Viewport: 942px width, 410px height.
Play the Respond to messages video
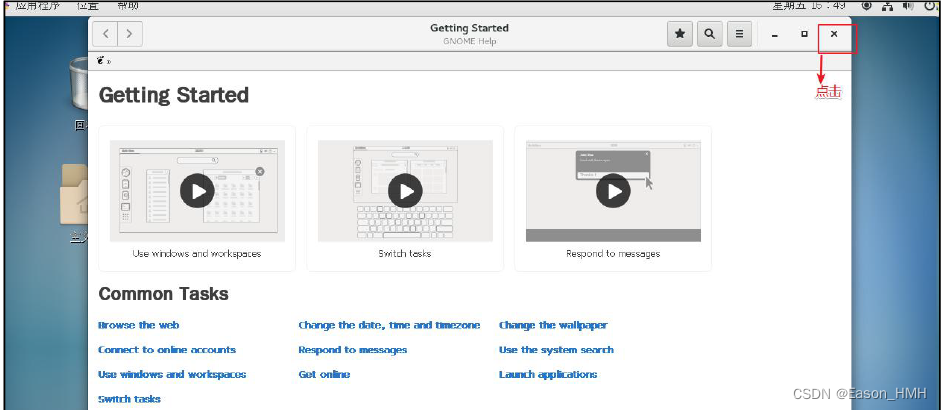coord(613,191)
